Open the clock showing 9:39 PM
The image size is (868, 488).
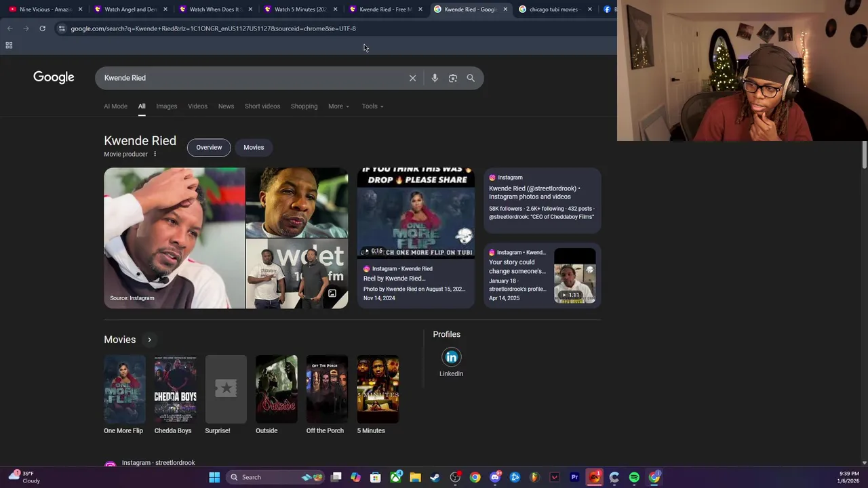849,477
